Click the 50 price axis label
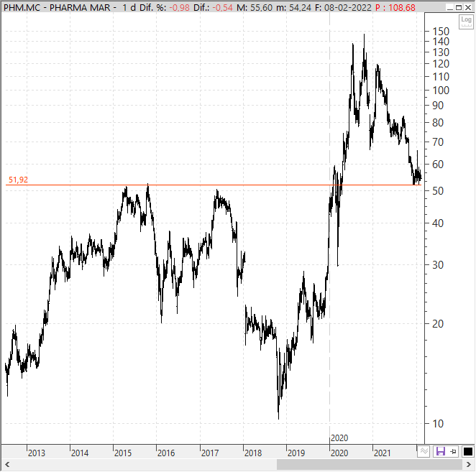The image size is (476, 472). pos(438,191)
